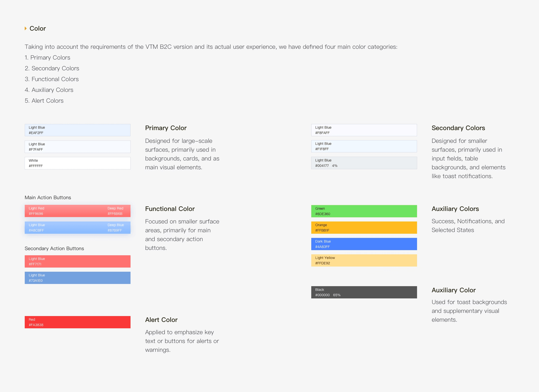Pick the Orange #FFBB1F swatch
The width and height of the screenshot is (539, 392).
coord(364,228)
